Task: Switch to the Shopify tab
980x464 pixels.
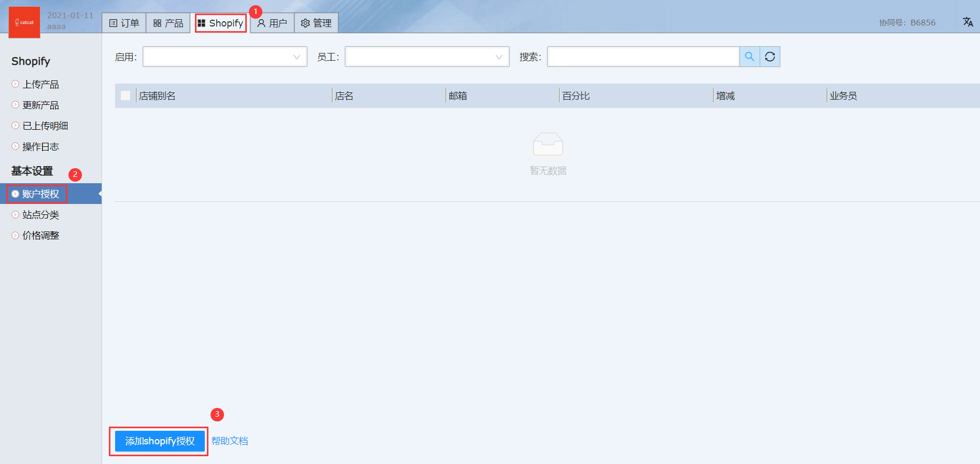Action: pyautogui.click(x=220, y=23)
